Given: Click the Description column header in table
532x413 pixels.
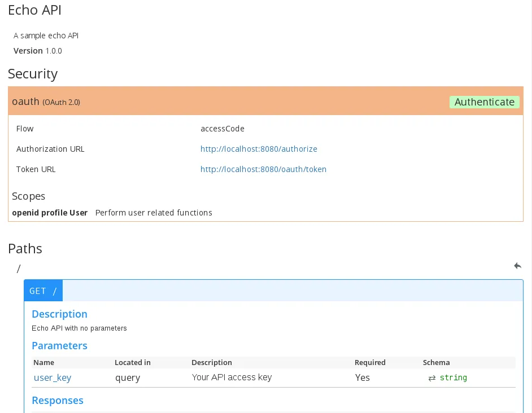Looking at the screenshot, I should [x=212, y=362].
